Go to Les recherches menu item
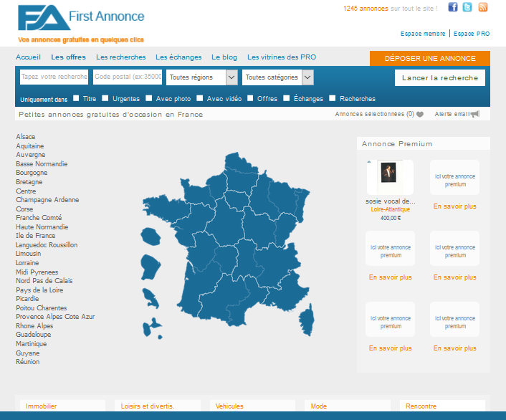 [120, 57]
